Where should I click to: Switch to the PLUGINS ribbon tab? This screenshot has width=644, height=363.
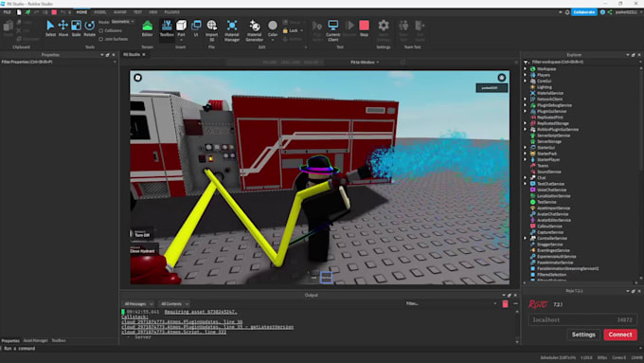click(x=171, y=12)
